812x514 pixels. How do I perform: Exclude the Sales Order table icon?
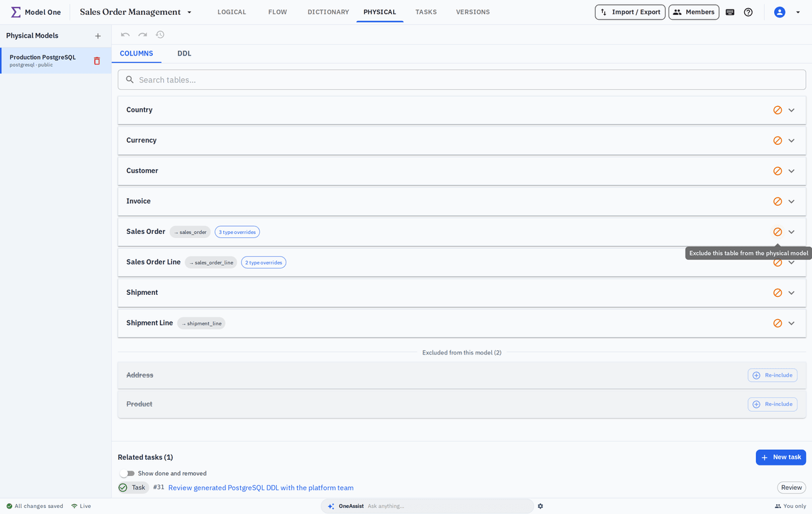tap(777, 232)
